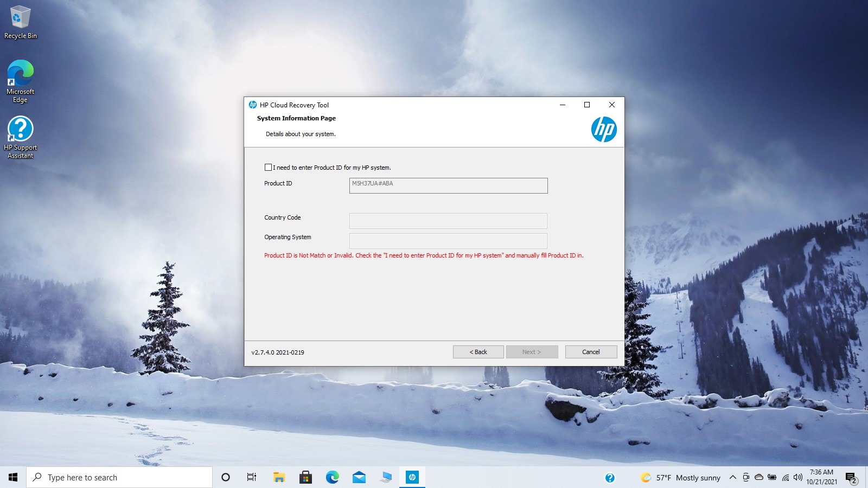Launch Microsoft Store from the taskbar
Screen dimensions: 868x488
coord(305,477)
